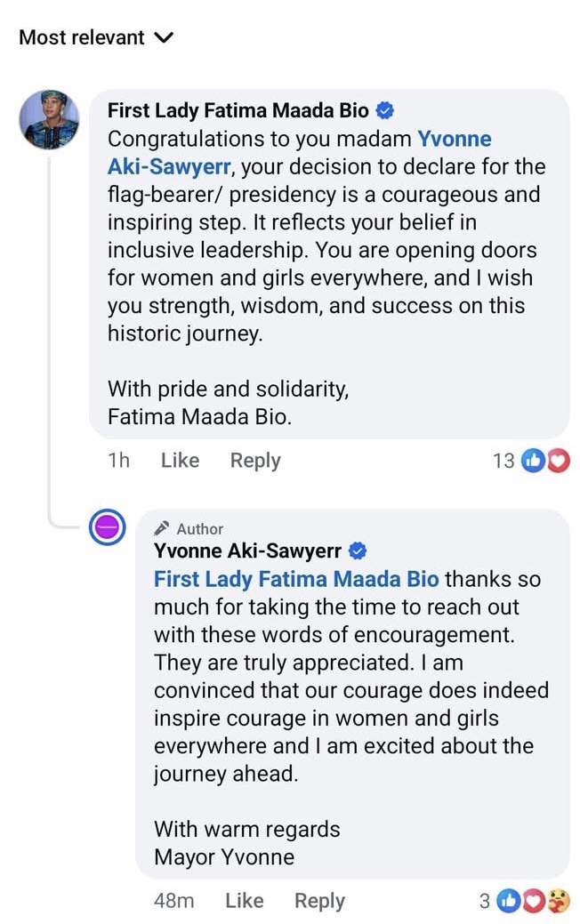Open the Yvonne Aki-Sawyerr mention in first comment
The image size is (580, 924).
[299, 152]
